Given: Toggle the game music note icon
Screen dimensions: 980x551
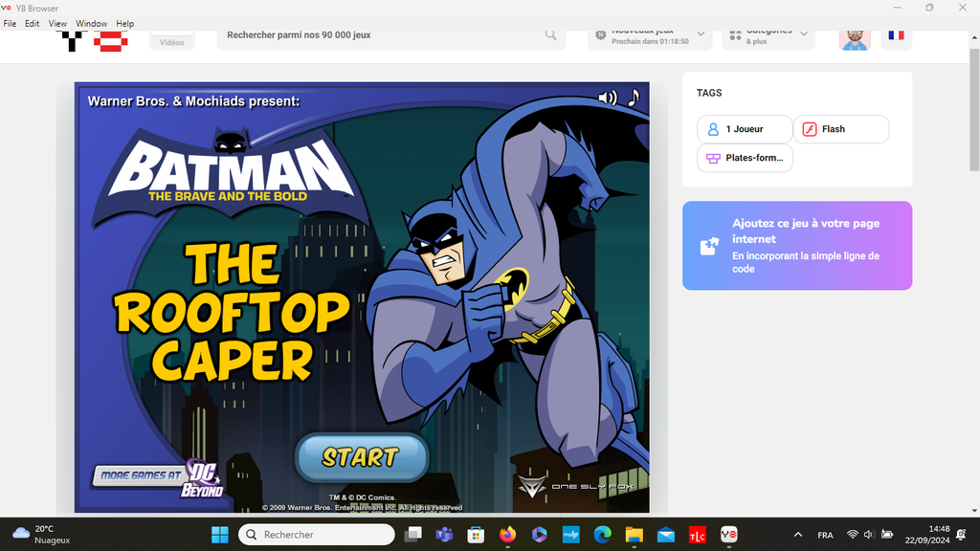Looking at the screenshot, I should pos(633,98).
